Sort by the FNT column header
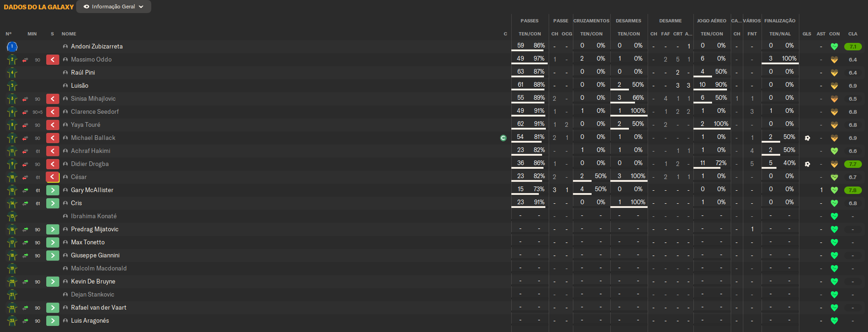Image resolution: width=868 pixels, height=332 pixels. (752, 34)
